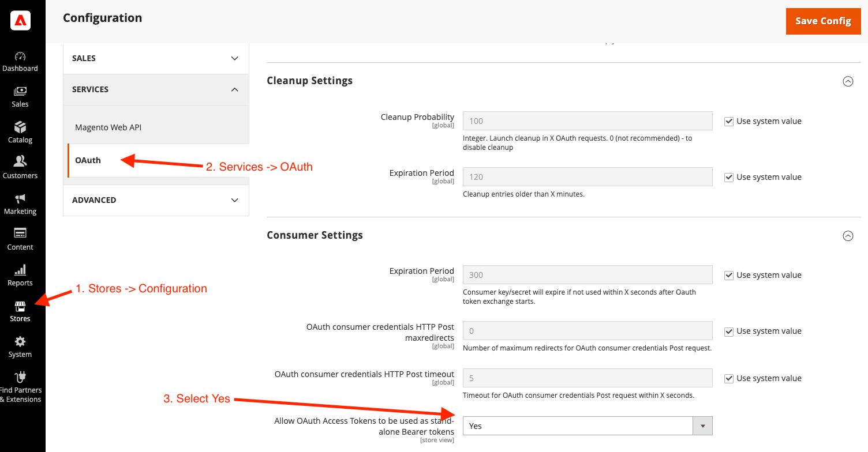Click 'Cleanup entries older than X minutes.' note
The height and width of the screenshot is (452, 868).
tap(523, 194)
